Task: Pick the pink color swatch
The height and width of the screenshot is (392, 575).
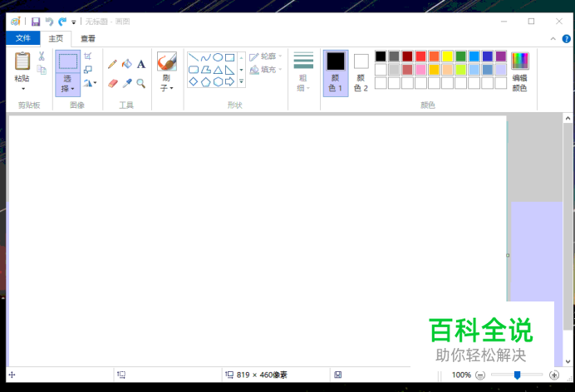Action: click(x=420, y=69)
